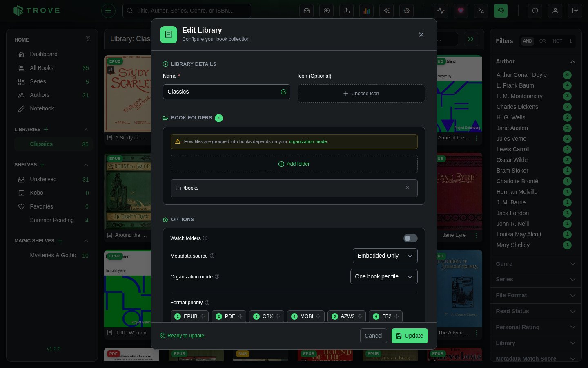
Task: Click the add magic shelf plus icon
Action: pos(60,241)
